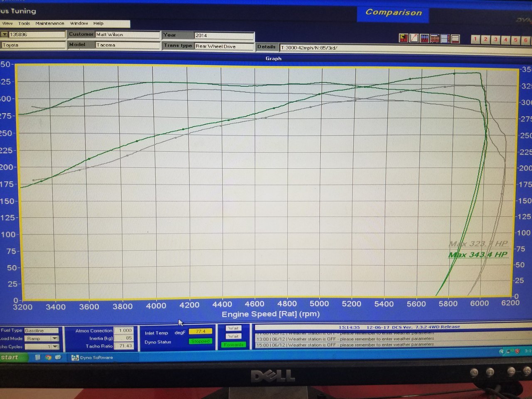
Task: Toggle run slot 3 button
Action: point(495,39)
